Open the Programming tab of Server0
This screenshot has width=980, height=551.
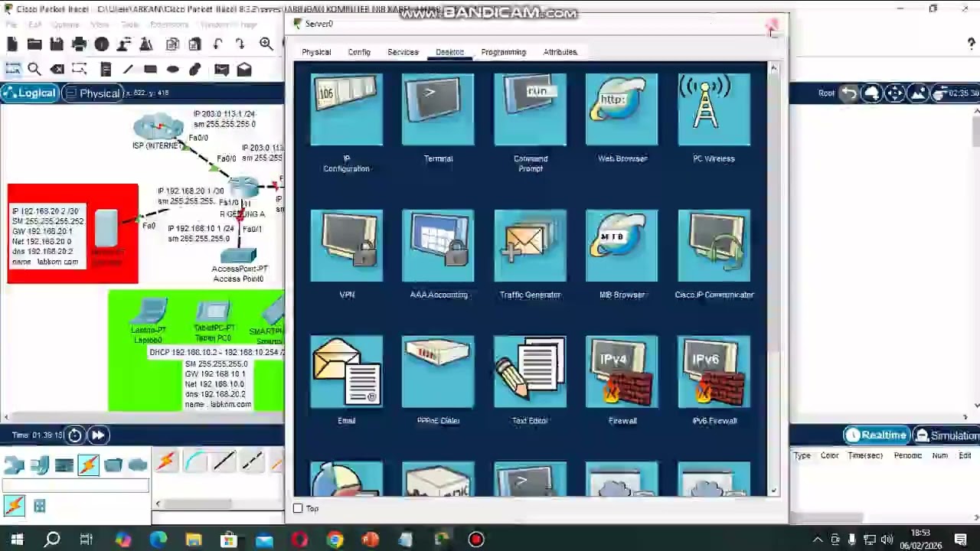tap(503, 52)
